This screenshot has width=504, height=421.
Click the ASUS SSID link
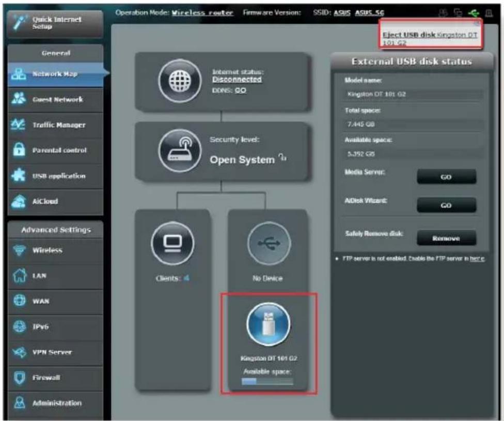click(x=342, y=13)
